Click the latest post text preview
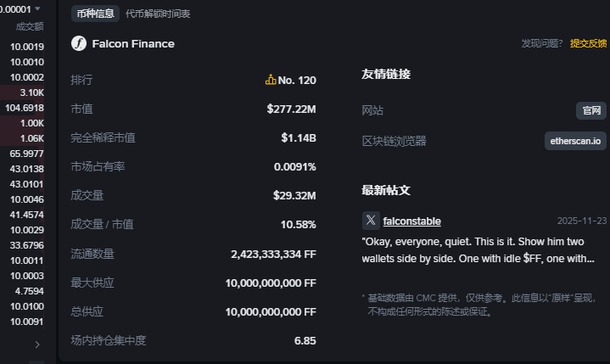The height and width of the screenshot is (364, 610). point(478,250)
